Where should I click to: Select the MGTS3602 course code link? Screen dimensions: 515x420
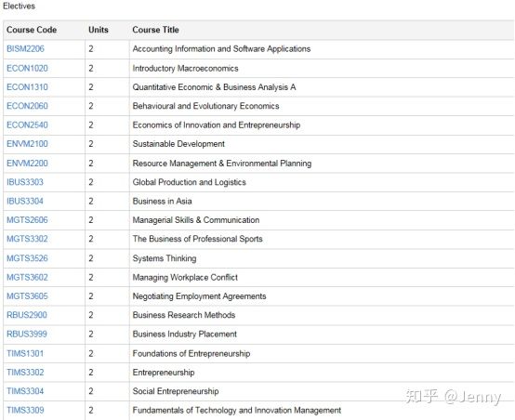point(27,277)
